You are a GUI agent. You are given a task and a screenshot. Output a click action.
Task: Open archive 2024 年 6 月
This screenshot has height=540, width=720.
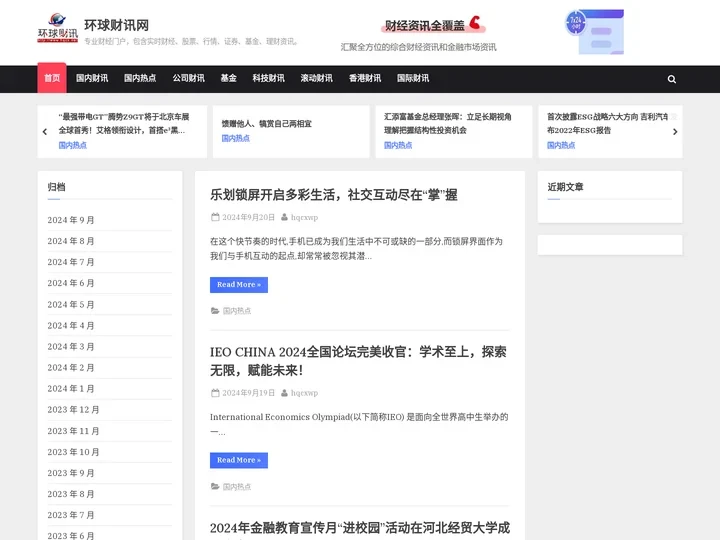[x=71, y=283]
